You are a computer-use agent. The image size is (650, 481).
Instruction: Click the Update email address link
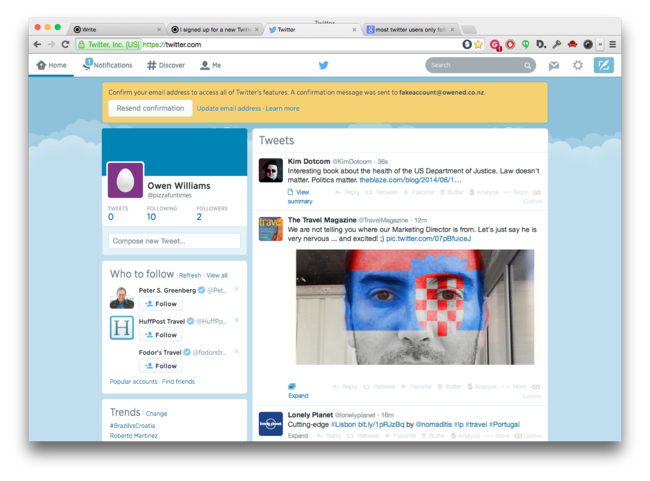[229, 108]
